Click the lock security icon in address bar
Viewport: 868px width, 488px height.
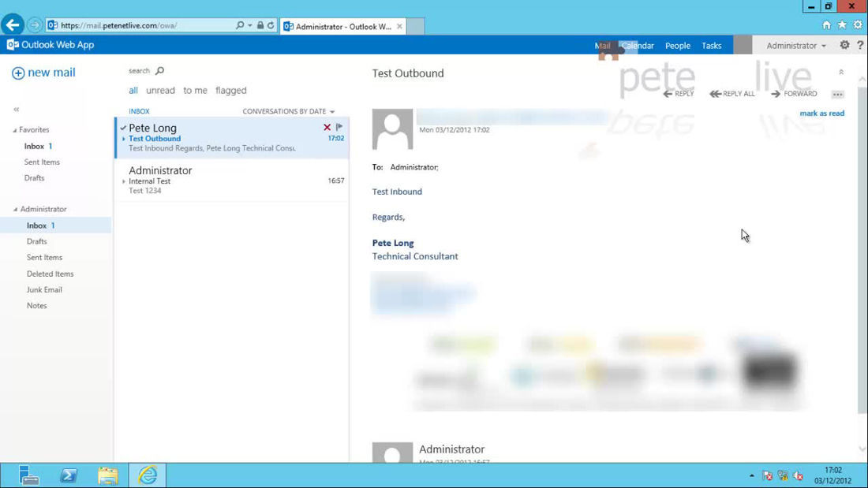point(260,25)
